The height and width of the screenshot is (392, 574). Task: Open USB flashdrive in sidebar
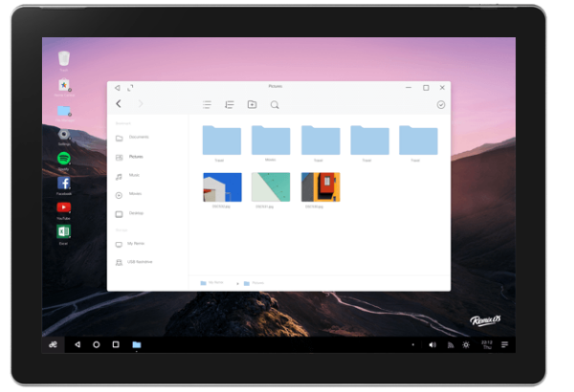[x=134, y=262]
